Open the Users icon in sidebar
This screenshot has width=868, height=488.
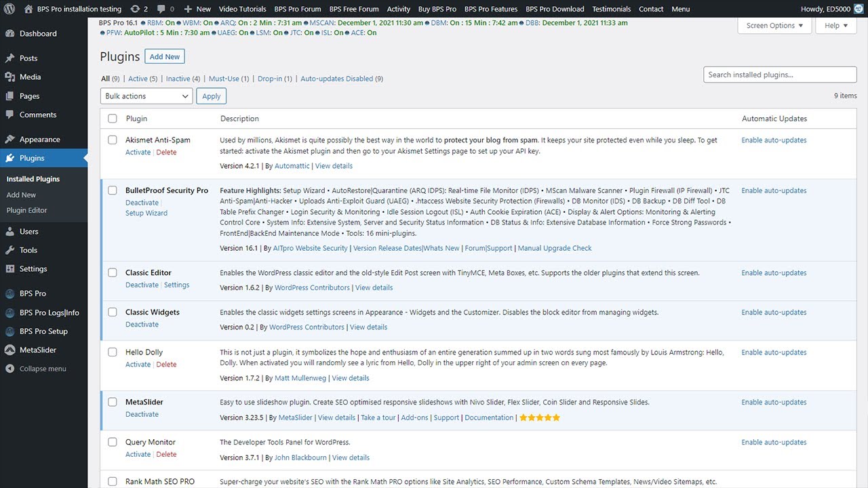pyautogui.click(x=9, y=232)
